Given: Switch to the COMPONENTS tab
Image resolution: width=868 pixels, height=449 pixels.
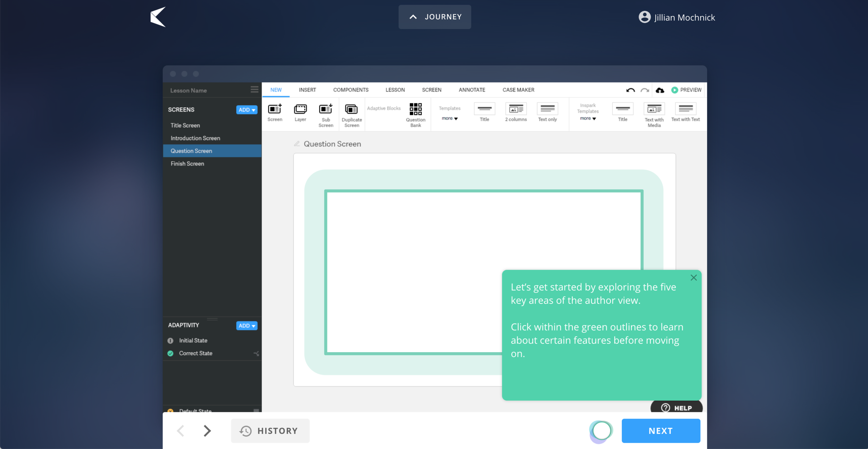Looking at the screenshot, I should pos(351,90).
